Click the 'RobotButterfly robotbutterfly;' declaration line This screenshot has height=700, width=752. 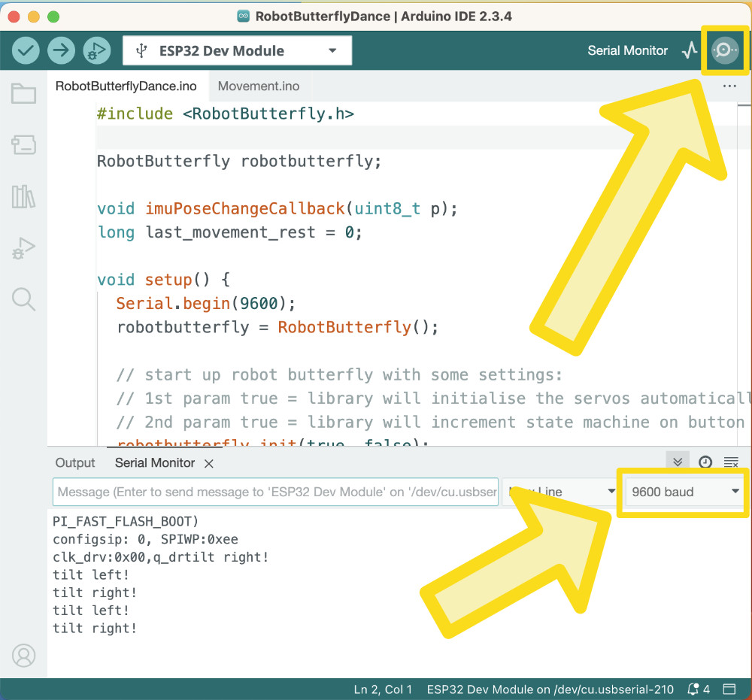(239, 161)
